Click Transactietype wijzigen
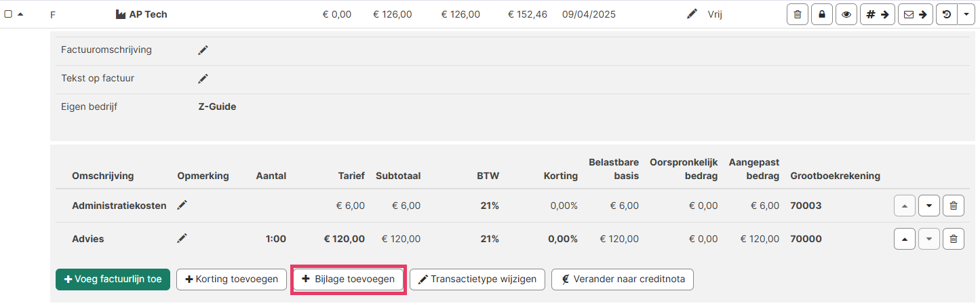980x308 pixels. point(477,280)
